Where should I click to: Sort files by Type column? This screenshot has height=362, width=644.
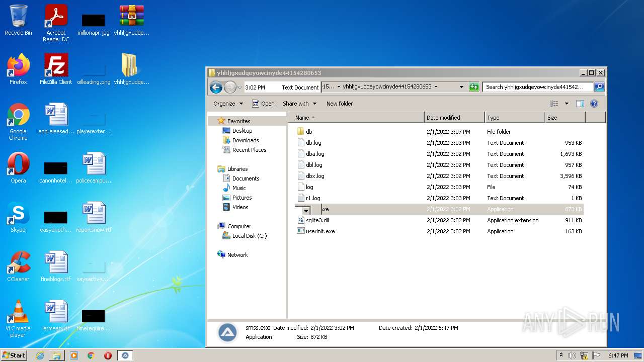515,118
